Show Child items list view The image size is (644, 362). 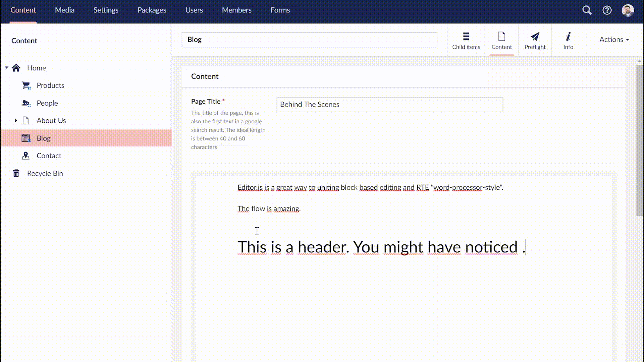(x=466, y=40)
